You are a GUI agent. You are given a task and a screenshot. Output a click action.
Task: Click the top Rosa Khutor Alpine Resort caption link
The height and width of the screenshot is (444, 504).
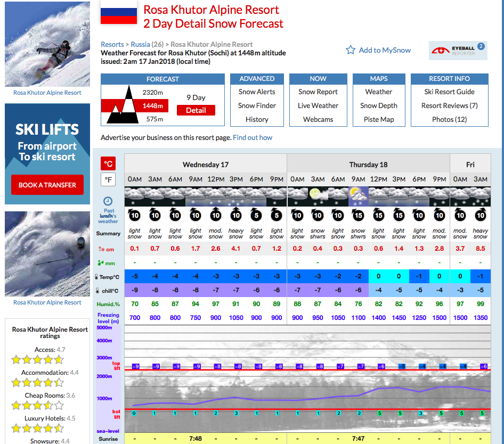coord(47,93)
